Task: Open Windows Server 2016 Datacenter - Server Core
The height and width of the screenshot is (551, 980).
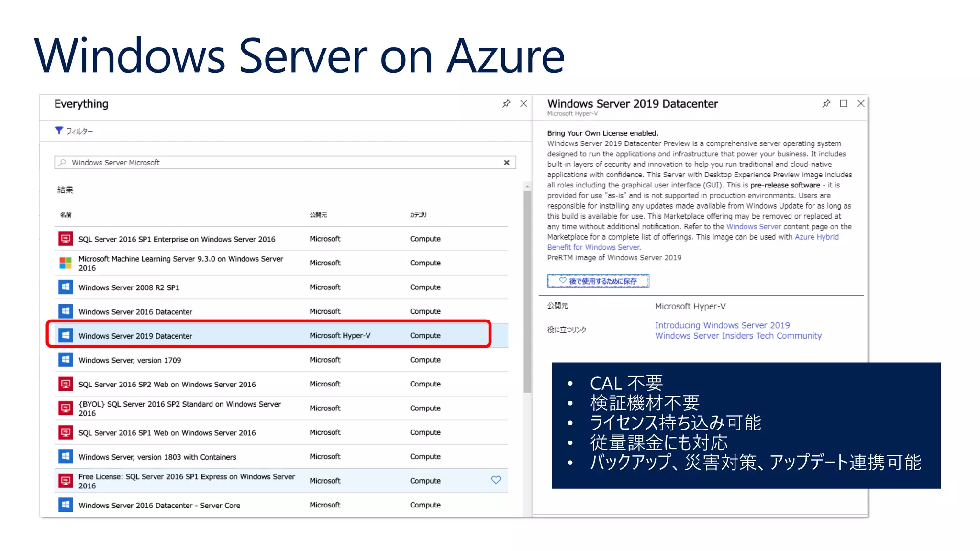Action: pos(159,506)
